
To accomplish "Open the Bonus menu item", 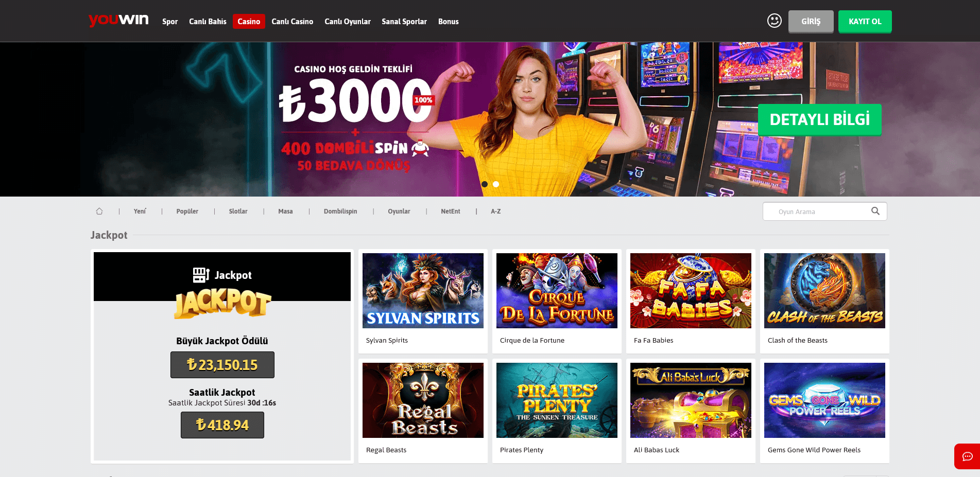I will click(x=449, y=22).
